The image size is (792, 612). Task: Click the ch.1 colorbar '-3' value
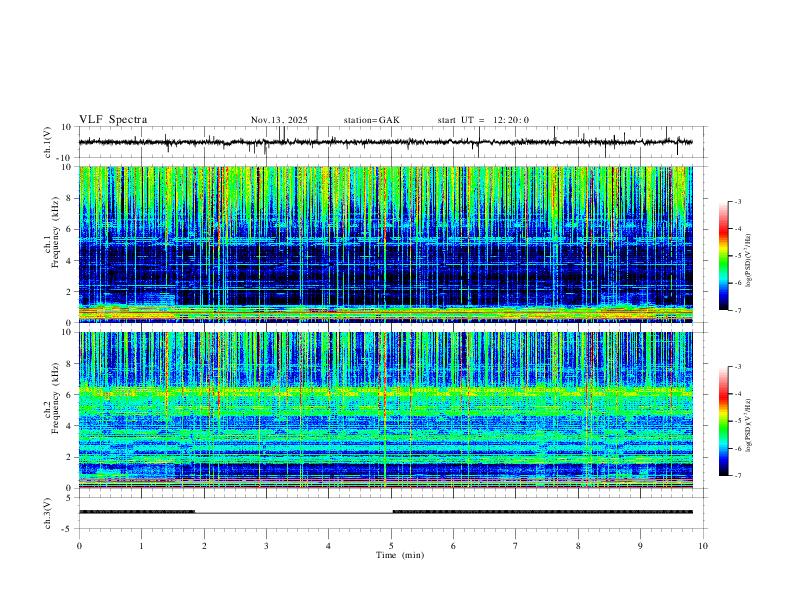[x=738, y=201]
